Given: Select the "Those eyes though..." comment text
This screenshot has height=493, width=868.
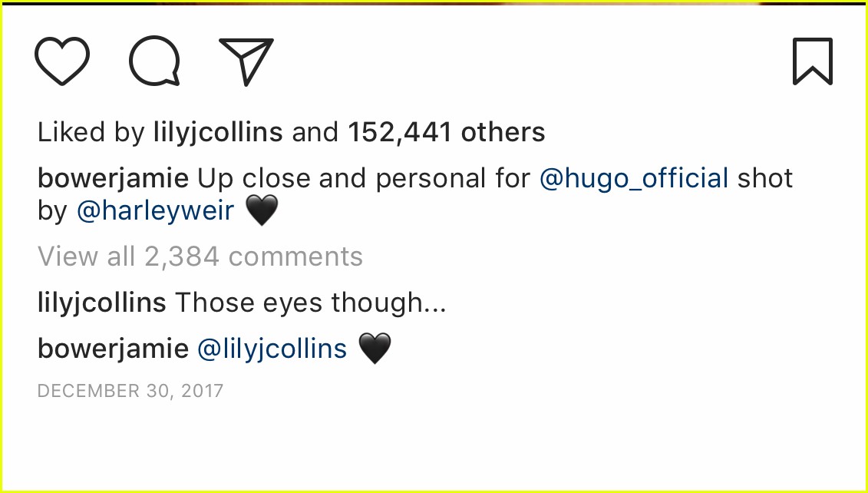Looking at the screenshot, I should click(310, 303).
